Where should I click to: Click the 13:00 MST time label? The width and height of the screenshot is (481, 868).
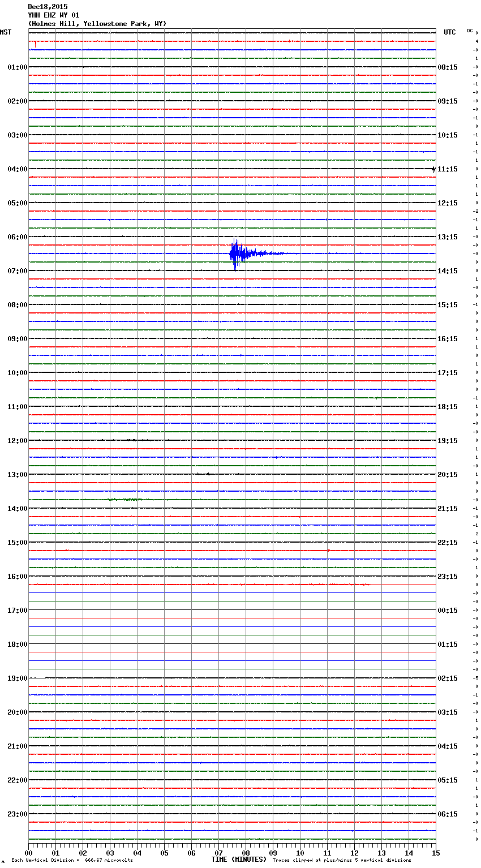tap(17, 475)
